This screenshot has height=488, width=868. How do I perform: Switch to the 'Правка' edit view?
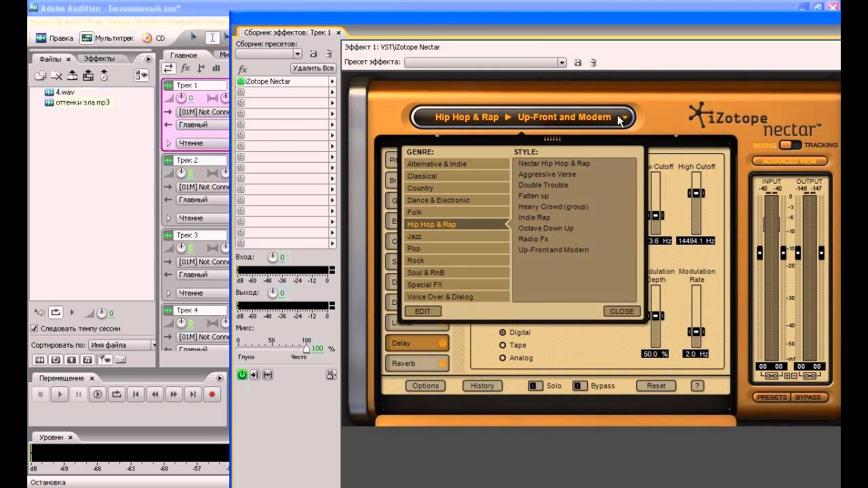(54, 38)
